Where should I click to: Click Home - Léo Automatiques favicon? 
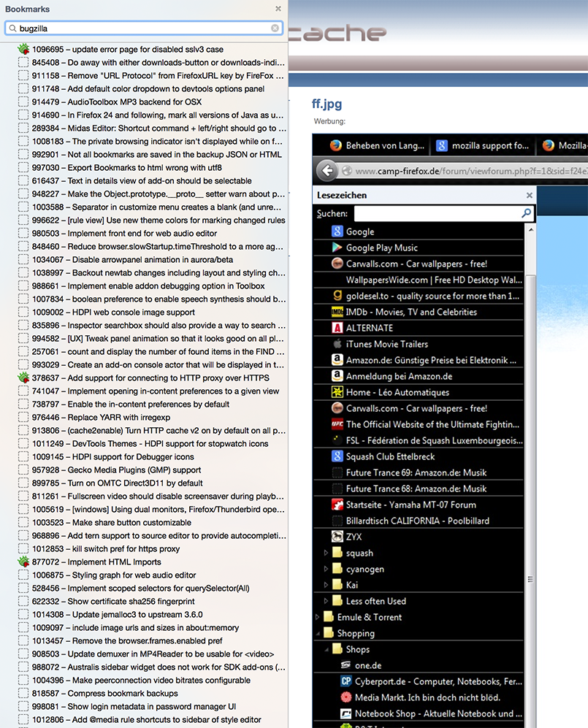click(337, 392)
